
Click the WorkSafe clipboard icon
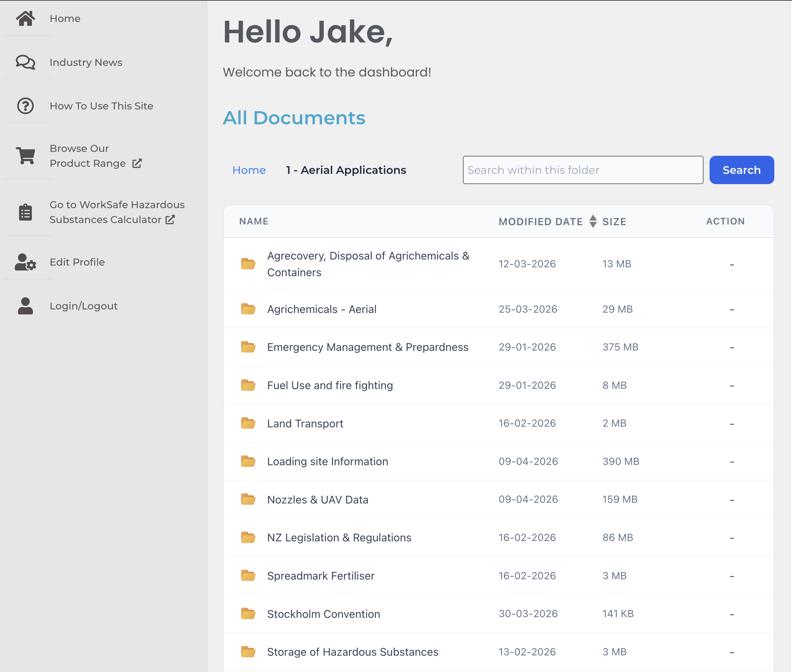(x=25, y=212)
